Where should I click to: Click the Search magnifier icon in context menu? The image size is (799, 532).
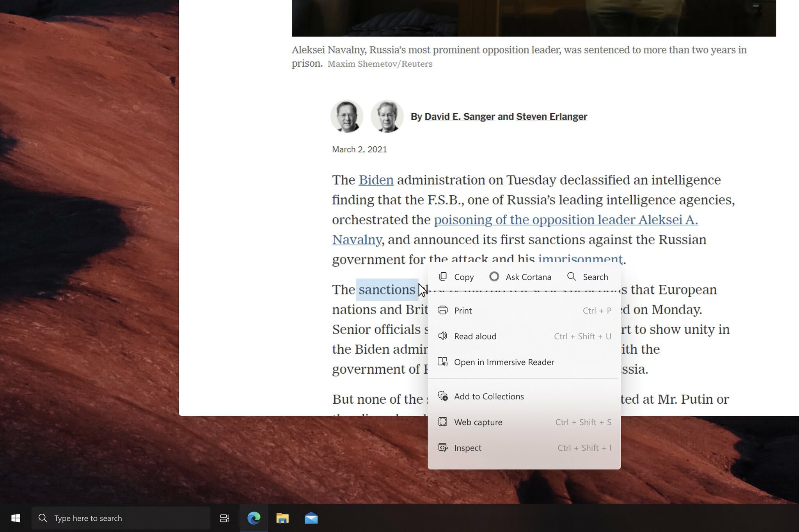coord(572,277)
